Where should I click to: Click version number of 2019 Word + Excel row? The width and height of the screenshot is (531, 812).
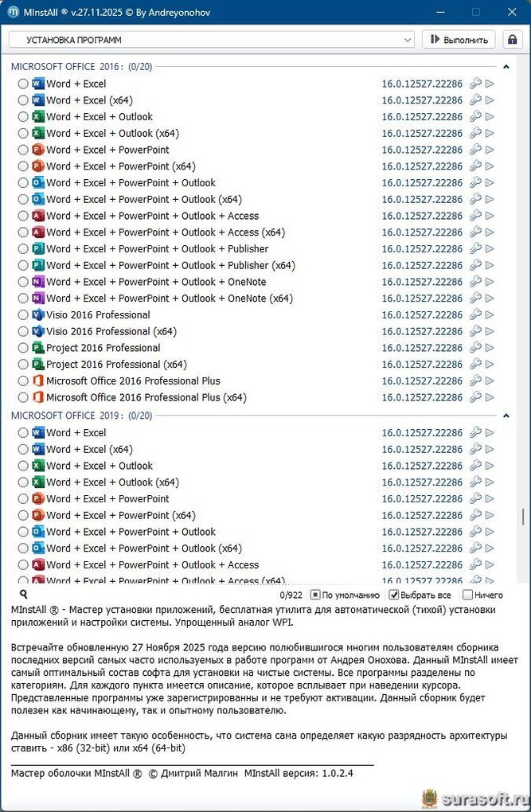tap(422, 433)
